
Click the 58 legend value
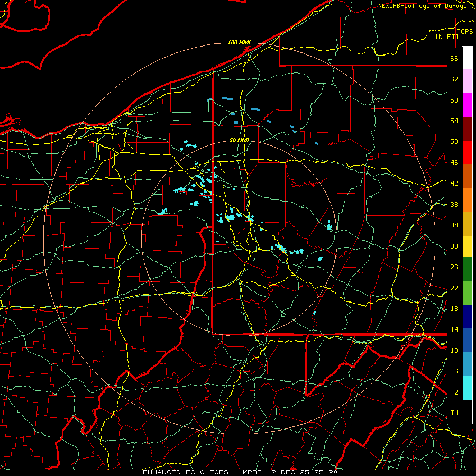coord(454,100)
